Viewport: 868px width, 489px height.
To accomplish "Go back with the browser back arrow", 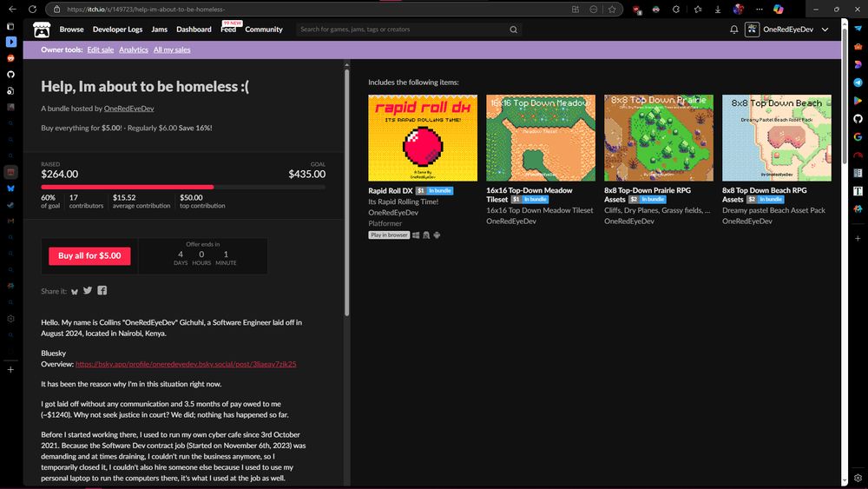I will pos(12,10).
